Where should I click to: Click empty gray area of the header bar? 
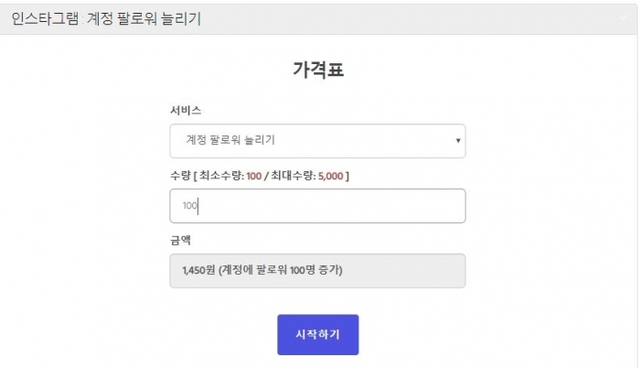point(408,19)
